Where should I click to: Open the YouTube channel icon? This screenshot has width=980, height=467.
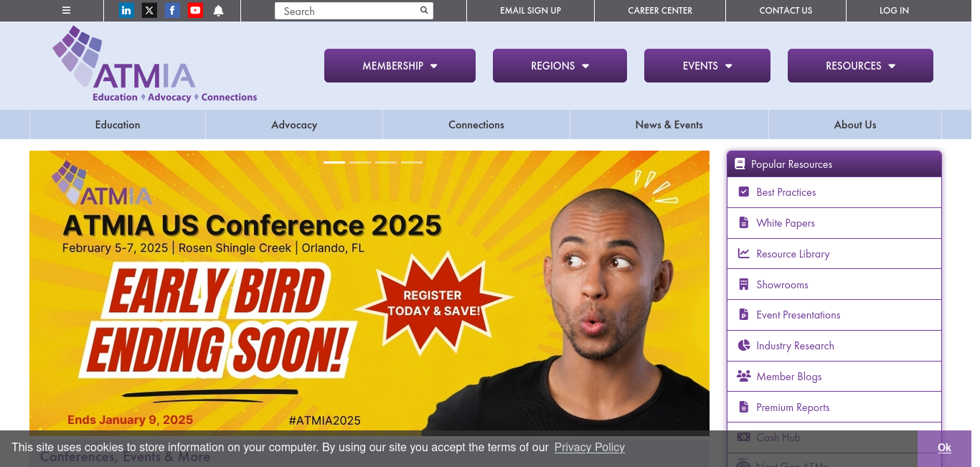pyautogui.click(x=195, y=10)
